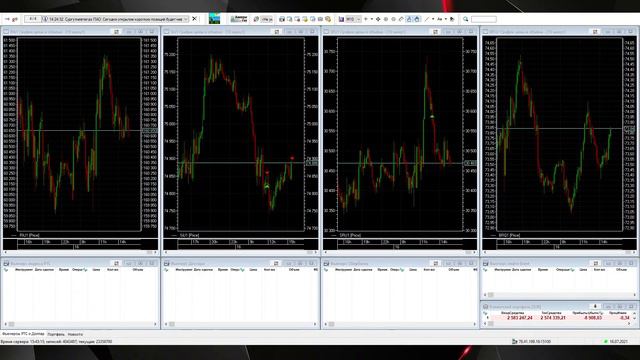The height and width of the screenshot is (360, 640).
Task: Click the portfolio value 2 574 339,21
Action: tap(553, 318)
